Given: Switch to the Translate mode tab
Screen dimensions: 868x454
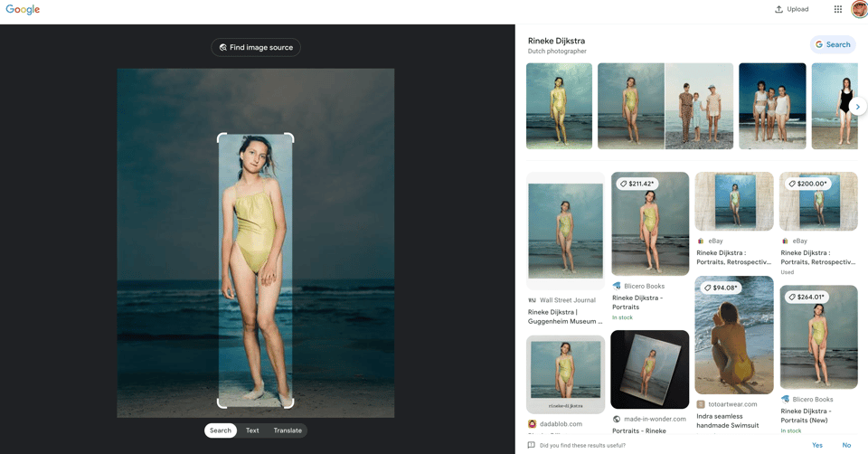Looking at the screenshot, I should tap(288, 430).
